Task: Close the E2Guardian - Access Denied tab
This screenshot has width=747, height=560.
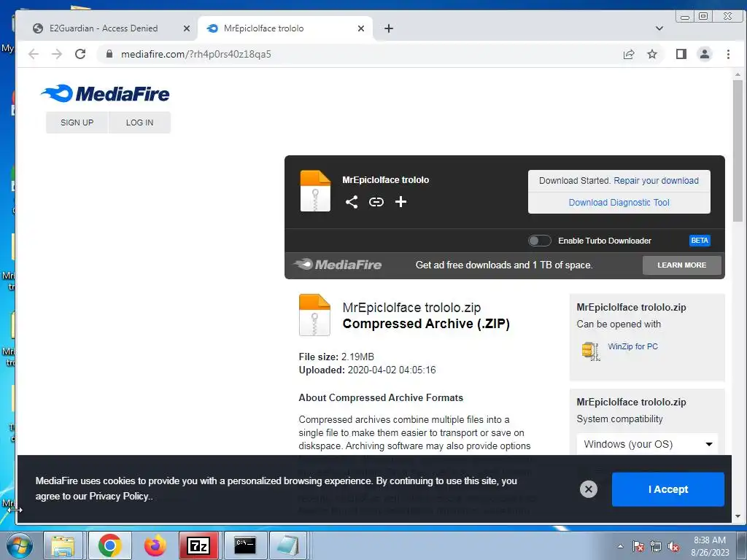Action: (187, 28)
